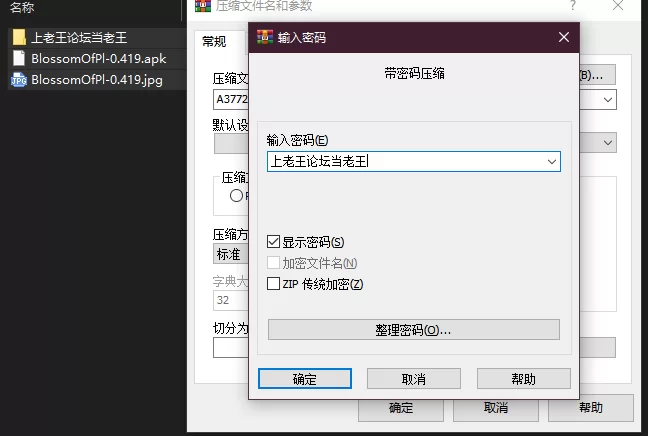
Task: Click the dictionary size field showing 32
Action: 231,300
